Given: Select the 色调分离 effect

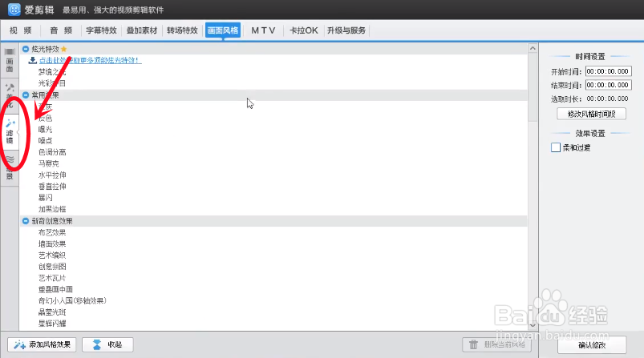Looking at the screenshot, I should 52,152.
